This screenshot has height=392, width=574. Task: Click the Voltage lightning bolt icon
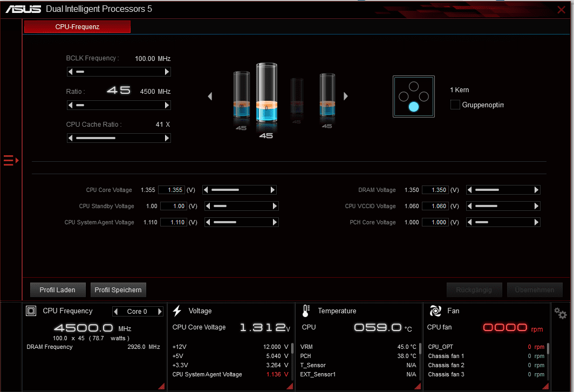pos(177,311)
